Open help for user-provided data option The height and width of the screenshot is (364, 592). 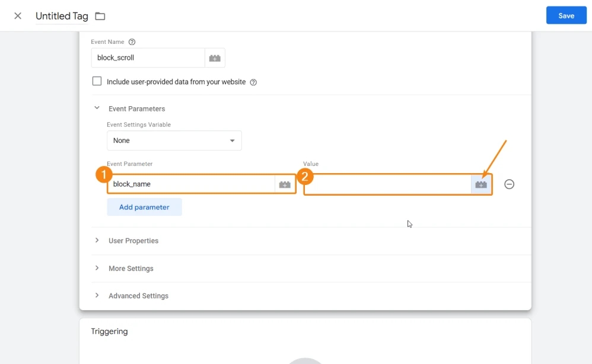(x=253, y=82)
